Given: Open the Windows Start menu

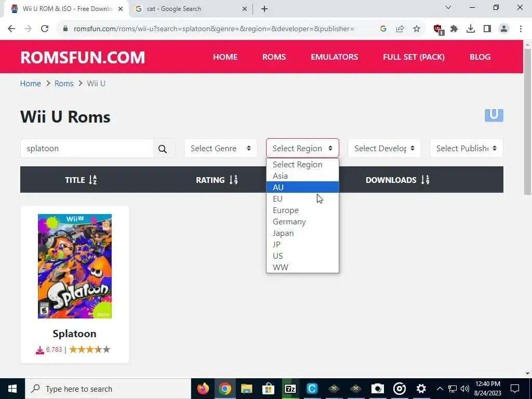Looking at the screenshot, I should pos(12,389).
